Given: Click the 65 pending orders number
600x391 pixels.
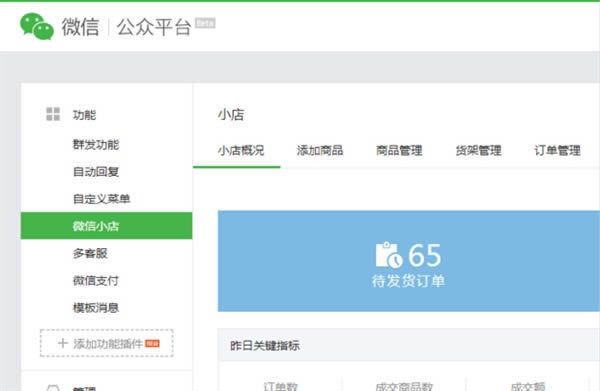Looking at the screenshot, I should coord(424,255).
